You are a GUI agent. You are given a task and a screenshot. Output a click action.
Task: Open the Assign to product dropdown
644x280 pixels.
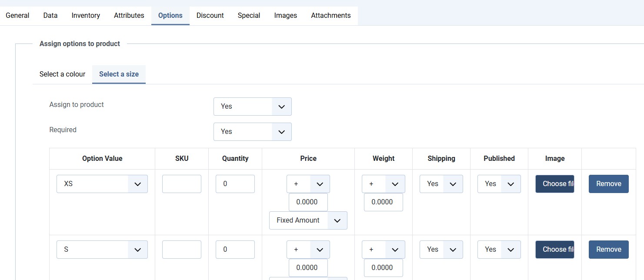tap(252, 107)
